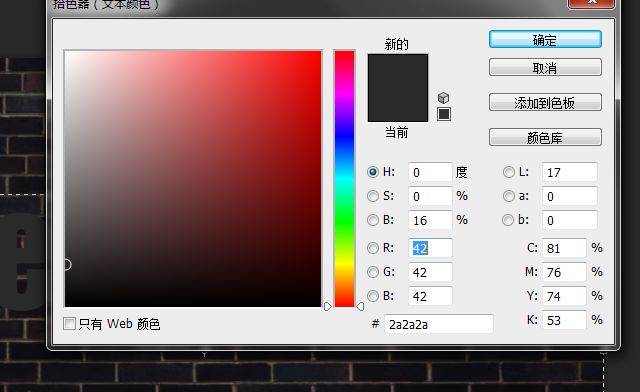Select the H hue radio button
This screenshot has height=392, width=640.
click(x=373, y=172)
